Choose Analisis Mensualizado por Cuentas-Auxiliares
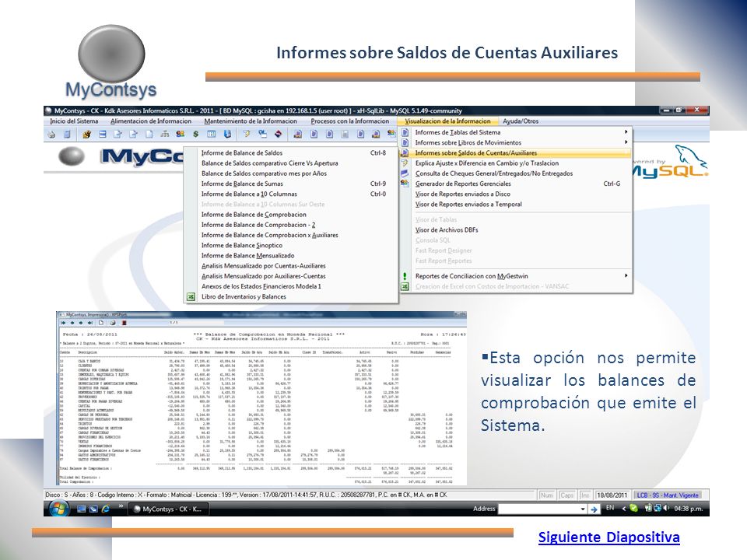 point(291,266)
